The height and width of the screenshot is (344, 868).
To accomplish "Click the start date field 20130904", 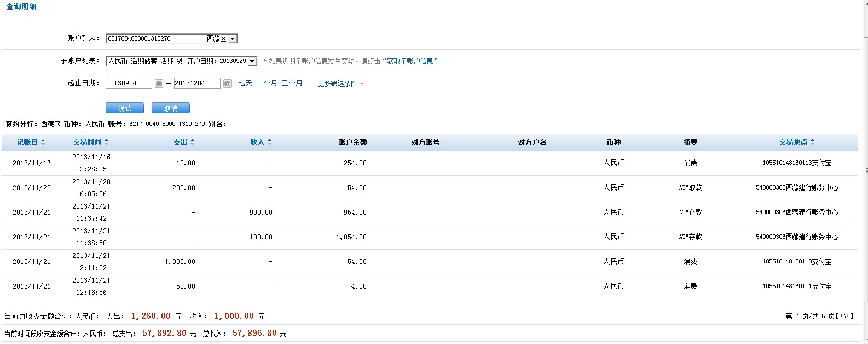I will point(129,83).
